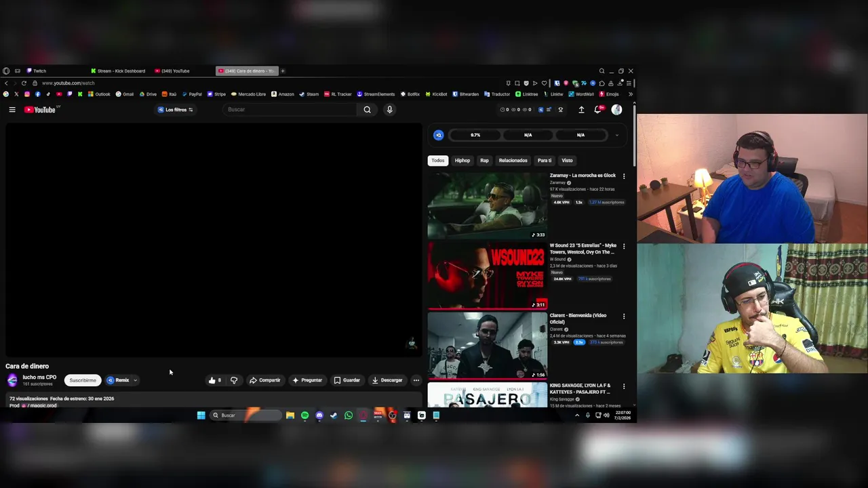Click the search magnifier button
Viewport: 868px width, 488px height.
coord(367,110)
